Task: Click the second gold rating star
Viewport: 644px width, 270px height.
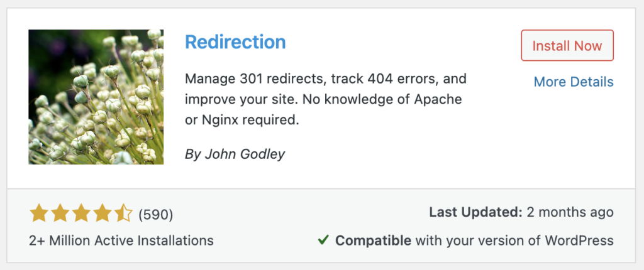Action: point(60,213)
